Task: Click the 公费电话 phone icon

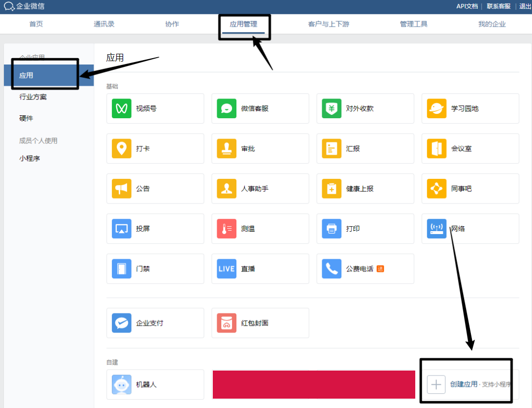Action: pos(332,269)
